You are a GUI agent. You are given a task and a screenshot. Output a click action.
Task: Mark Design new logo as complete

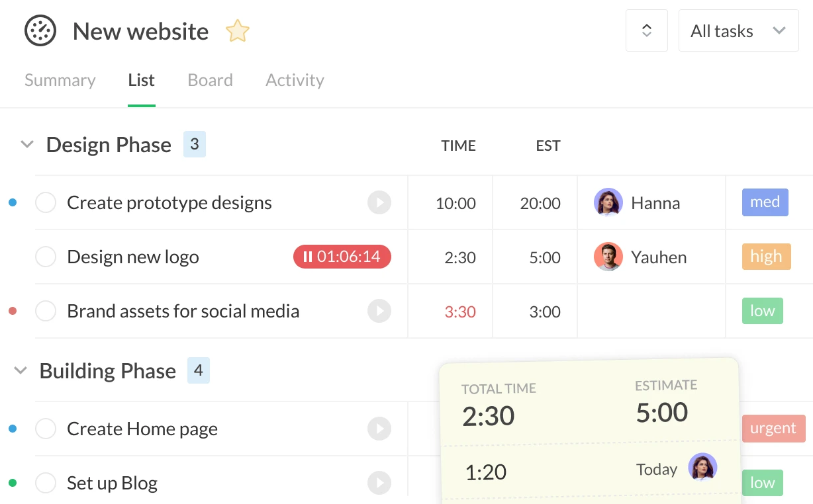click(46, 257)
